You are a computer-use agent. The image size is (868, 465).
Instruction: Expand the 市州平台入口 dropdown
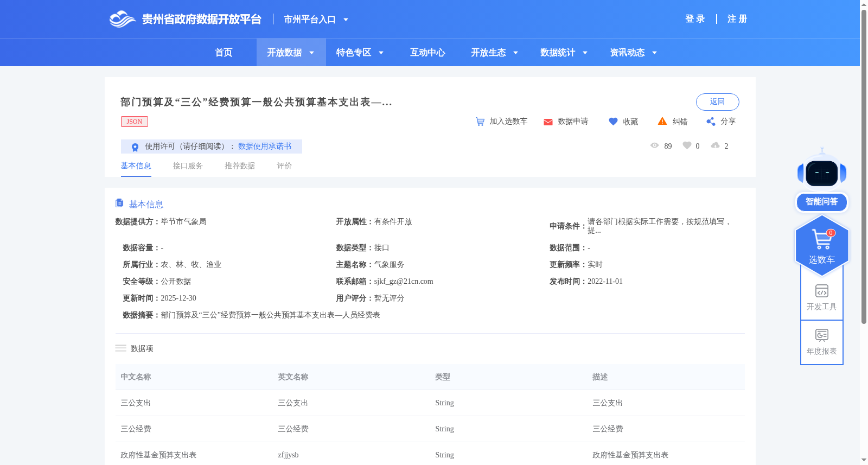coord(346,20)
